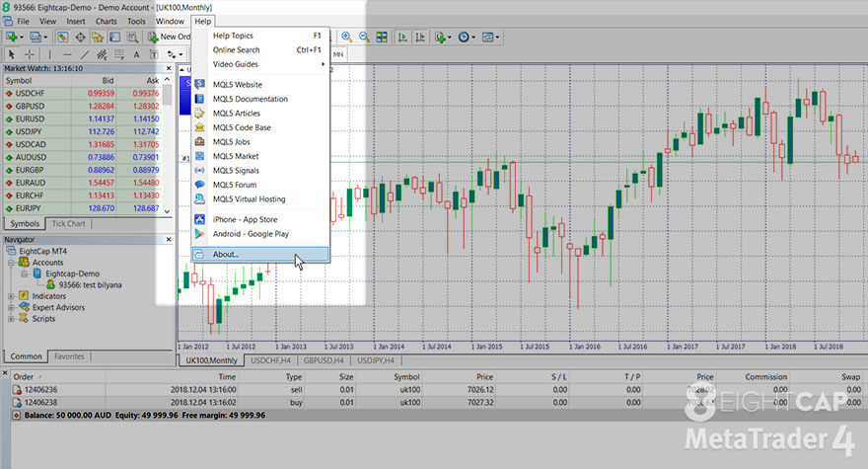868x469 pixels.
Task: Toggle the Terminal panel toolbar icon
Action: pos(114,38)
